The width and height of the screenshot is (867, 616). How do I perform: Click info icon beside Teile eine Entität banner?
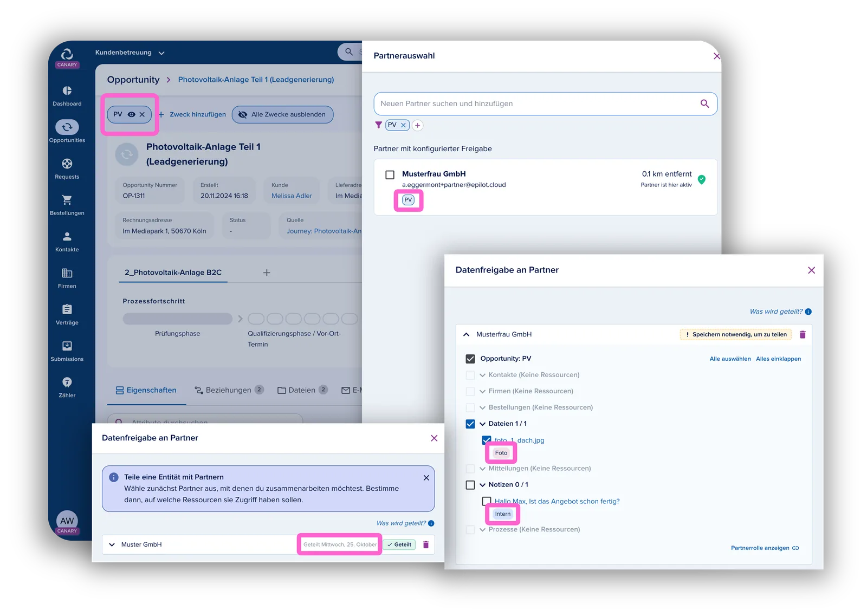point(114,477)
